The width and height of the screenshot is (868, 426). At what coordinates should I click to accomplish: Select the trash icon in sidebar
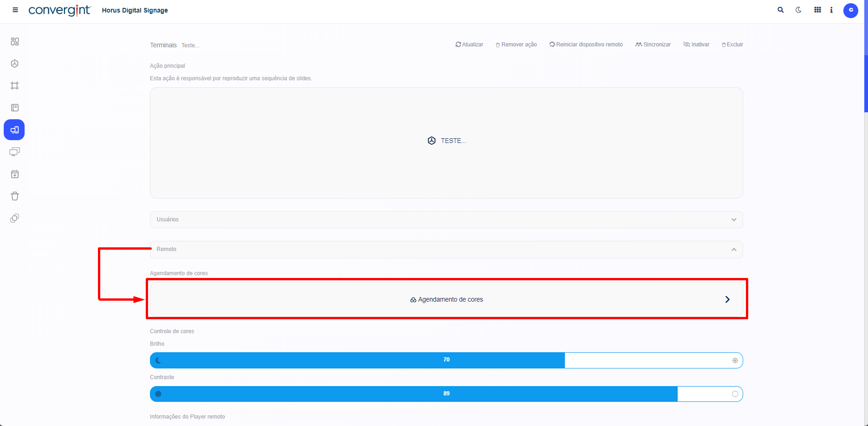[x=15, y=196]
